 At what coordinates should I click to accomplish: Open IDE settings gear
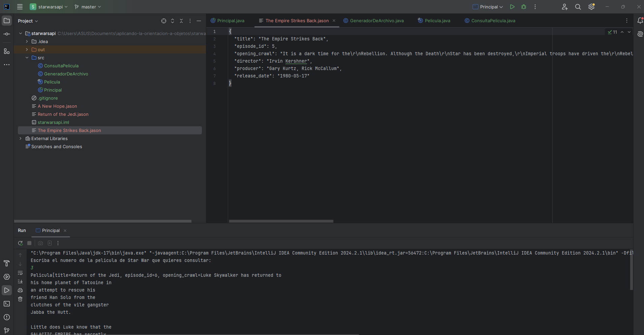tap(591, 7)
